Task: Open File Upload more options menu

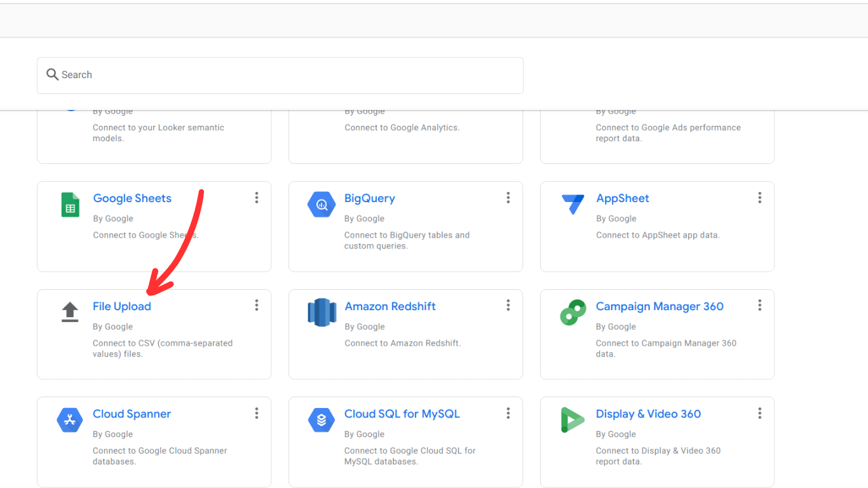Action: click(x=257, y=306)
